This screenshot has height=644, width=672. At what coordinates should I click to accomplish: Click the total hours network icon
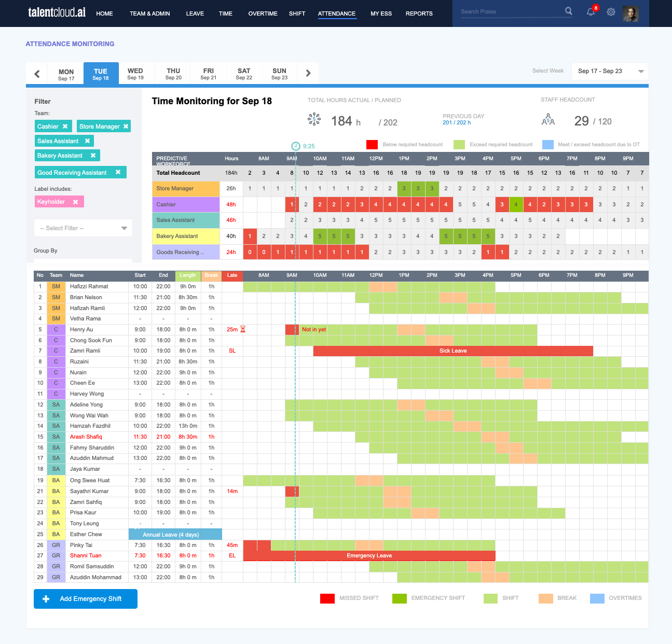click(x=314, y=120)
